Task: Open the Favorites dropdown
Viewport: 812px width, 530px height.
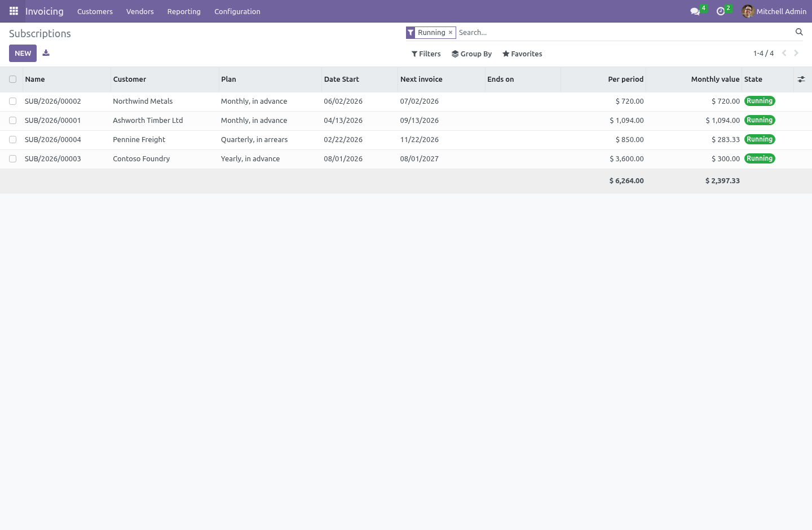Action: tap(522, 54)
